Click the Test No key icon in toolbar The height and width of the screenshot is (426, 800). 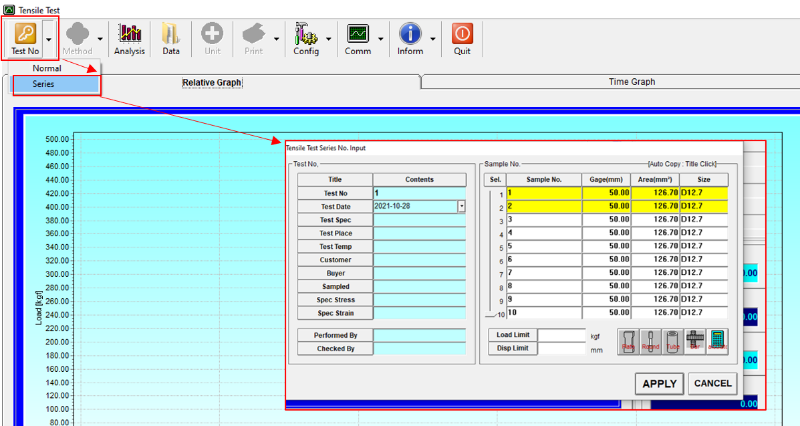(x=25, y=34)
